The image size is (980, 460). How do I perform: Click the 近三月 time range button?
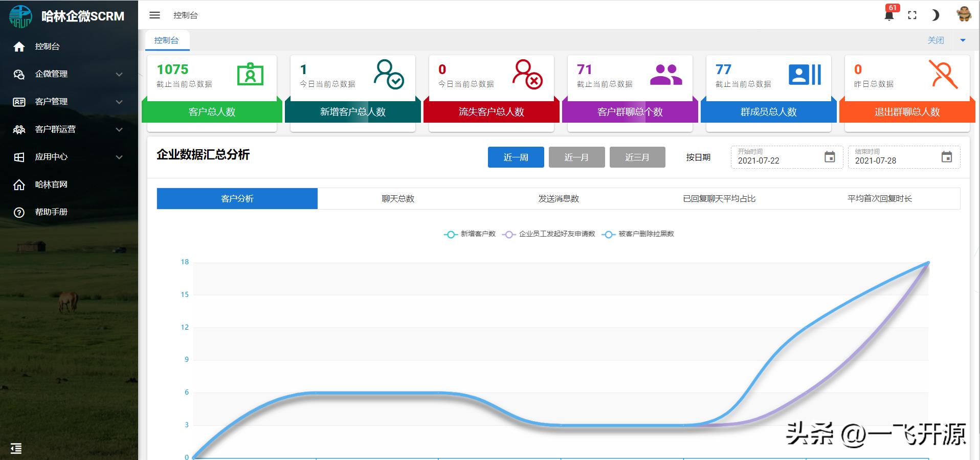(x=637, y=157)
